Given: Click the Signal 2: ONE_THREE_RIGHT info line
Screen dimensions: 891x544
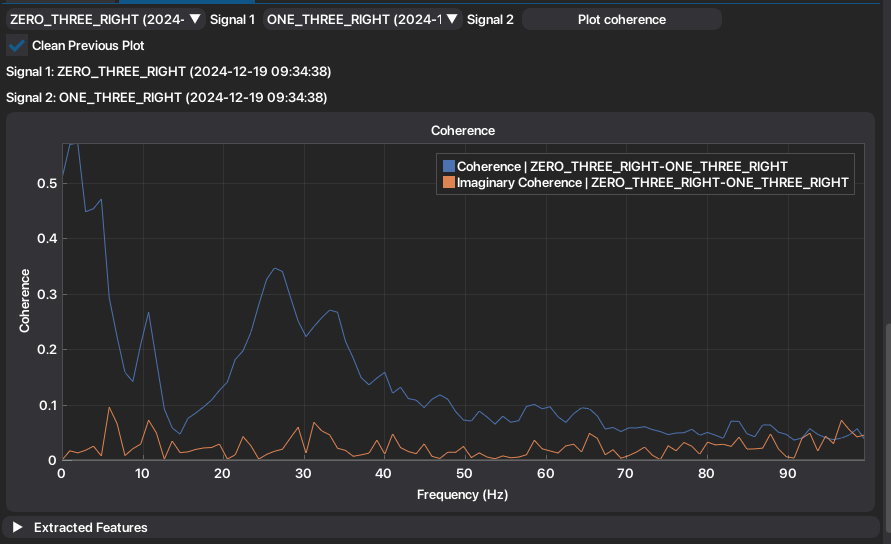Looking at the screenshot, I should [x=166, y=98].
